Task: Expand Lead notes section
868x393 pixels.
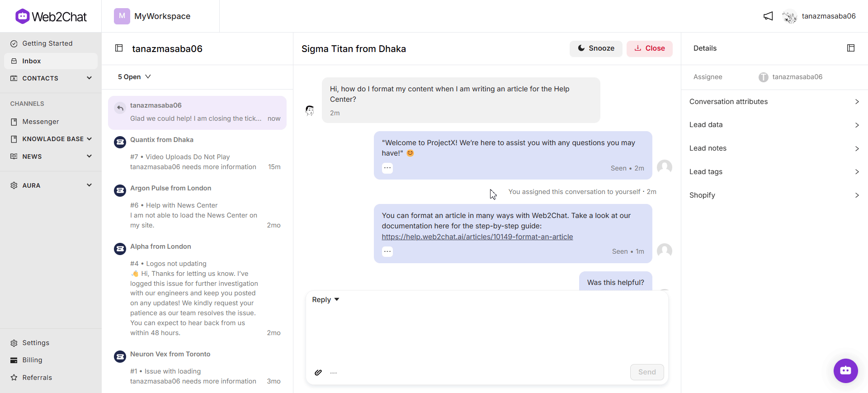Action: tap(774, 148)
